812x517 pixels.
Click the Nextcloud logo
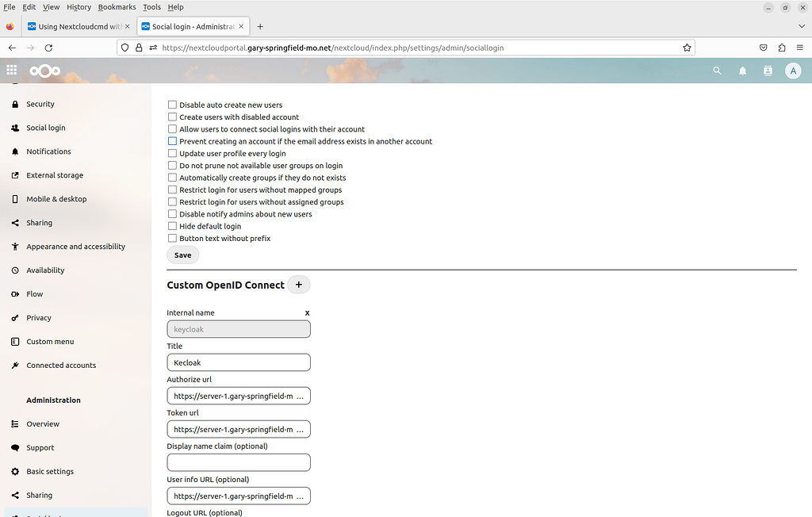44,71
